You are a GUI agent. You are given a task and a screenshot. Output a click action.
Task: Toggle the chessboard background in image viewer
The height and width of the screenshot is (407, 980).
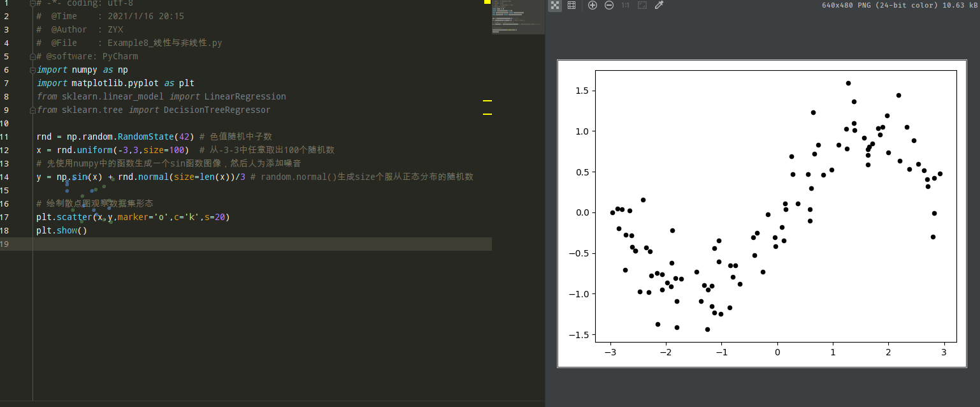(x=555, y=5)
